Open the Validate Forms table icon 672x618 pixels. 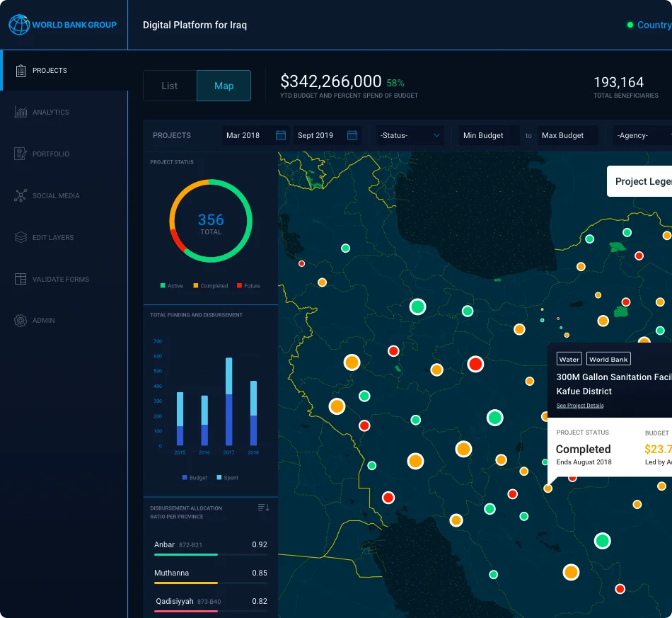pyautogui.click(x=21, y=279)
